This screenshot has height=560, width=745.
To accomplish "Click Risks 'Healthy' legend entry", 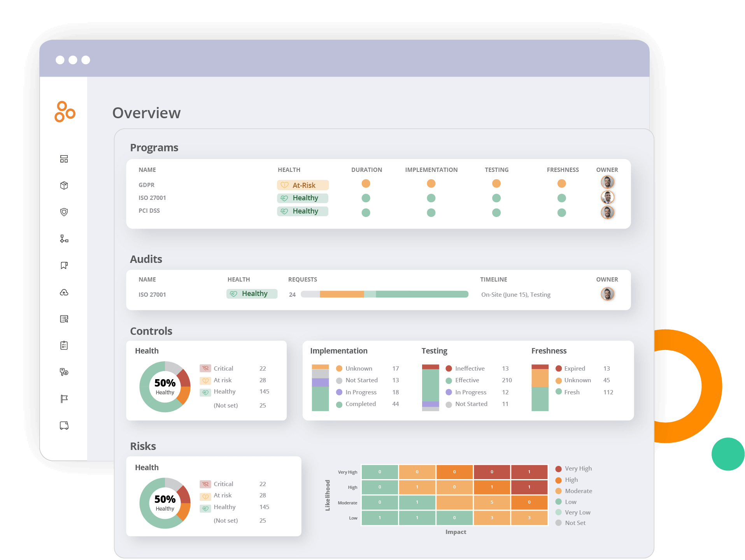I will [x=235, y=507].
